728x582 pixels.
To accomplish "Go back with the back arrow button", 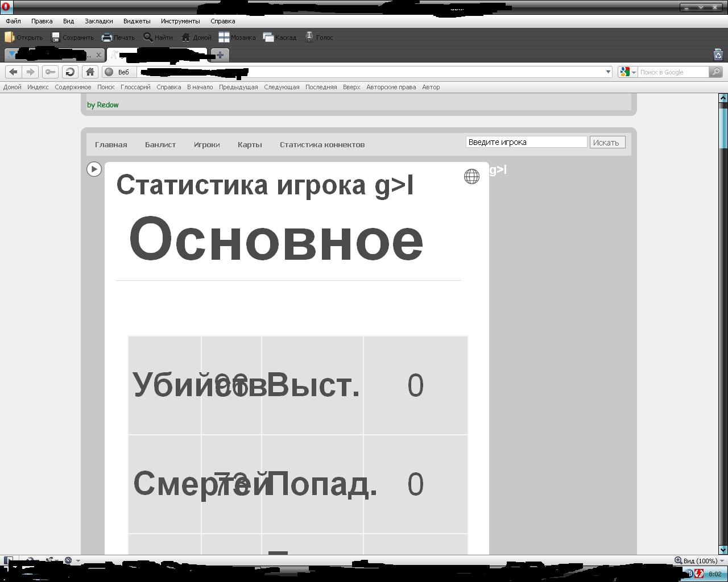I will coord(13,72).
